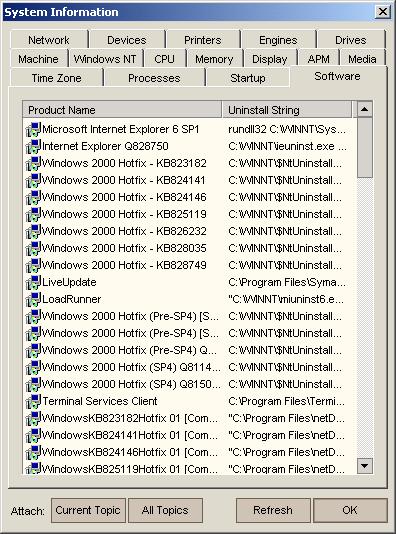Go to the CPU tab
Image resolution: width=396 pixels, height=534 pixels.
pyautogui.click(x=164, y=59)
